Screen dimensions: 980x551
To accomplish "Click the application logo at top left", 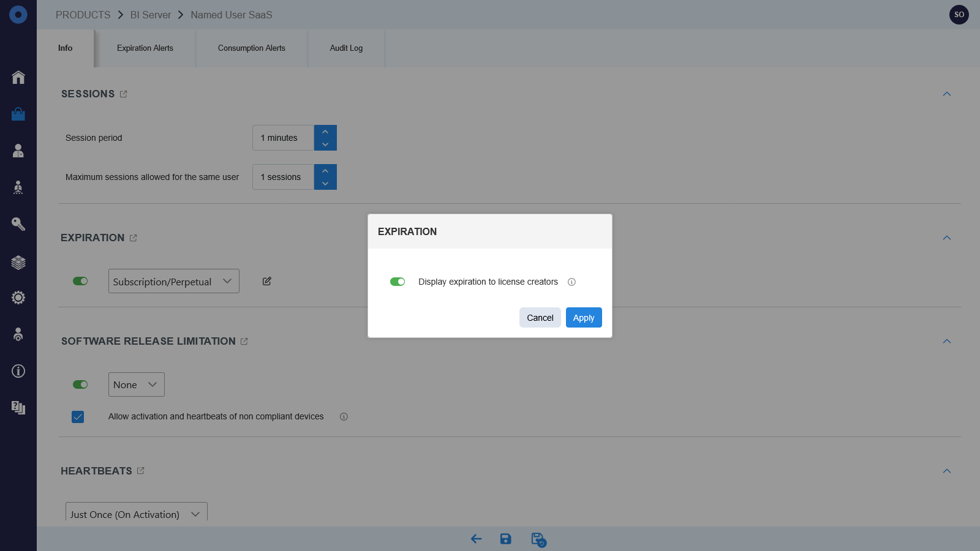I will click(x=18, y=15).
